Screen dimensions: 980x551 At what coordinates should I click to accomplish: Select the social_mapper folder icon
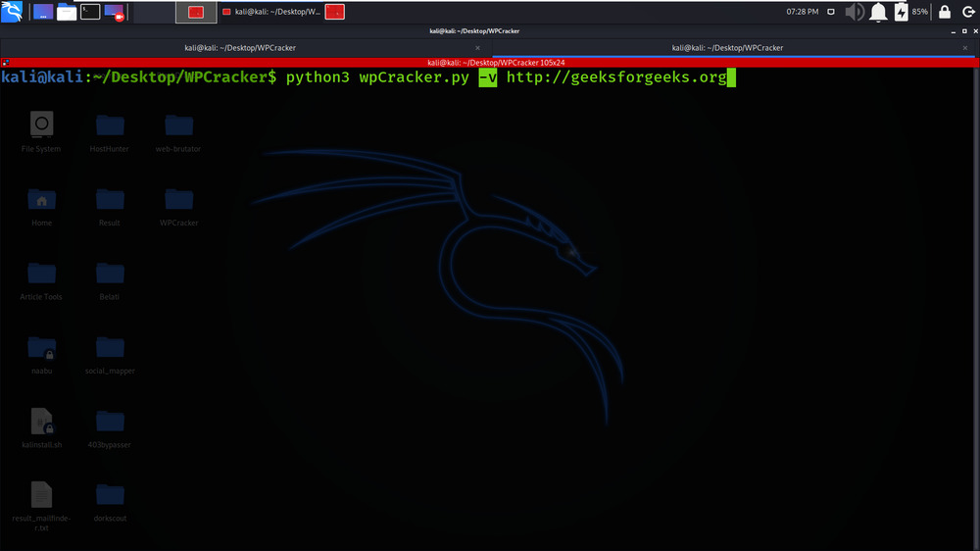110,354
